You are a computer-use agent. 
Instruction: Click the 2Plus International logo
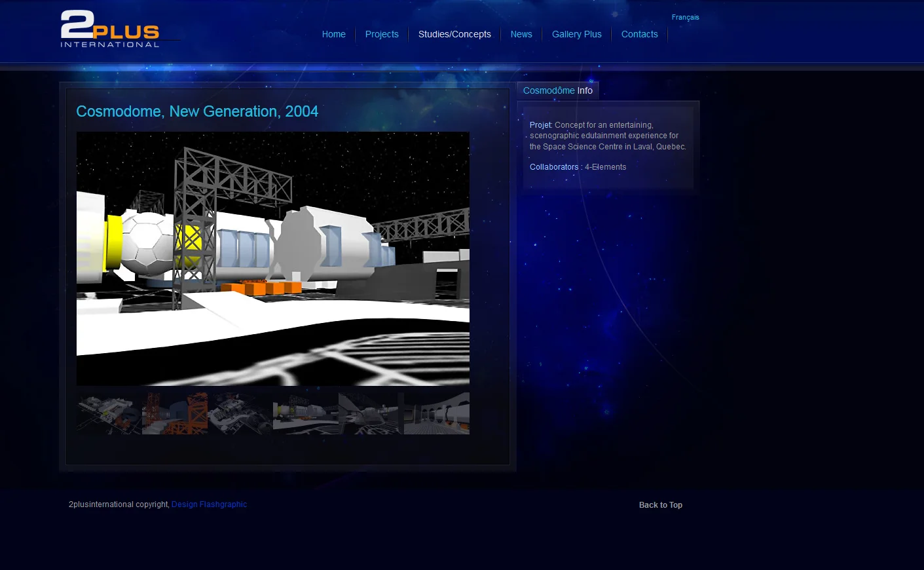111,29
